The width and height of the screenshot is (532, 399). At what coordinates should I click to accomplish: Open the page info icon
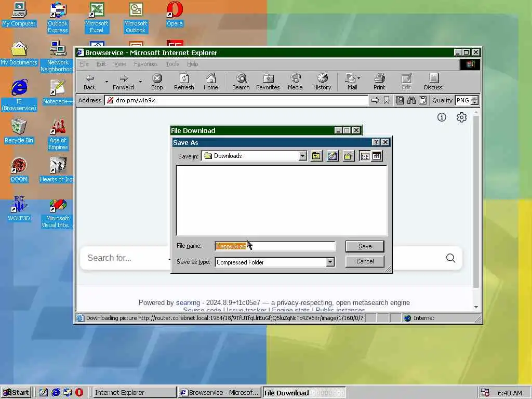442,117
